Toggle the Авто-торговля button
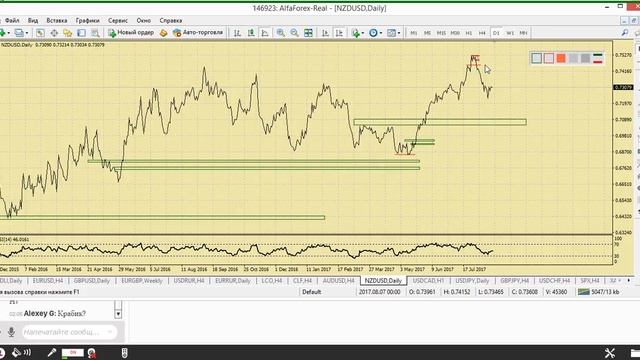The width and height of the screenshot is (640, 360). pyautogui.click(x=198, y=33)
